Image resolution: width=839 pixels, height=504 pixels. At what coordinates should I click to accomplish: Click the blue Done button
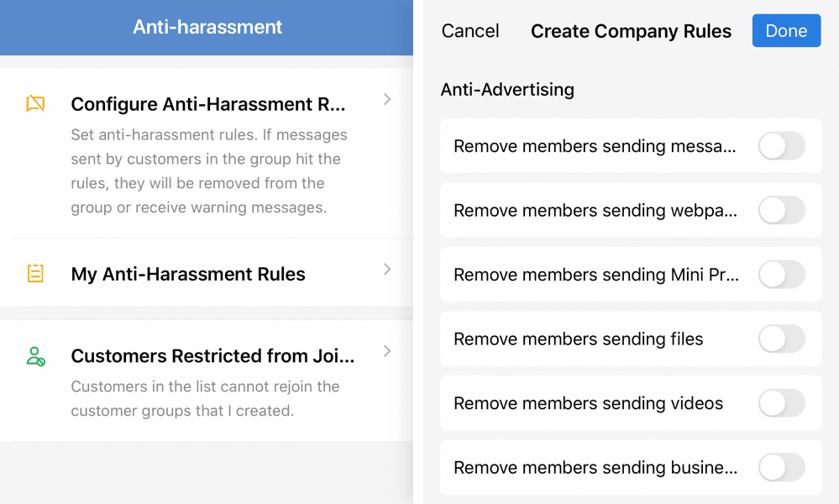[786, 30]
